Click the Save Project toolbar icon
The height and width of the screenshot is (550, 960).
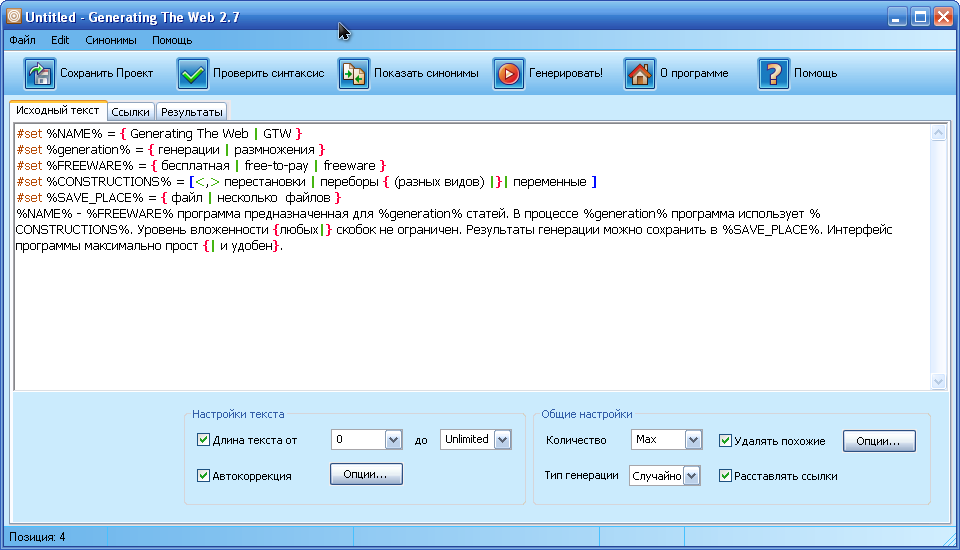pos(40,73)
